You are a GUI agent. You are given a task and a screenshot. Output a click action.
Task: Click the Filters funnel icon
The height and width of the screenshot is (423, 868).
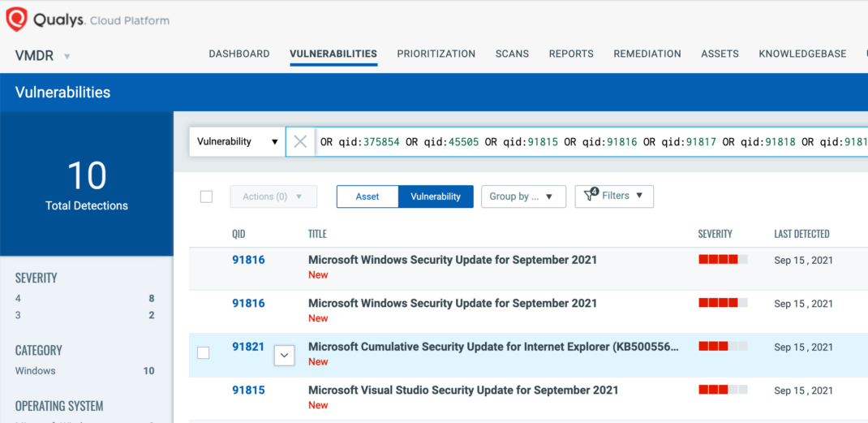pyautogui.click(x=591, y=195)
